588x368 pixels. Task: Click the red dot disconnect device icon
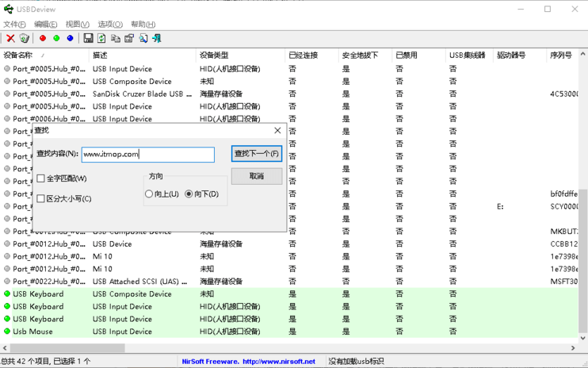tap(43, 38)
